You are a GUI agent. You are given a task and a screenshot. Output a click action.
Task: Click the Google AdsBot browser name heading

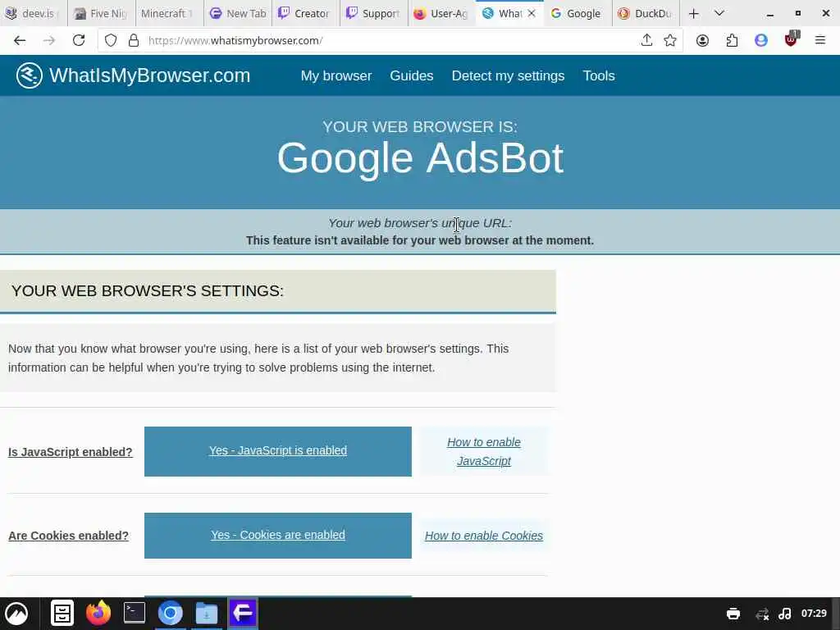(420, 158)
